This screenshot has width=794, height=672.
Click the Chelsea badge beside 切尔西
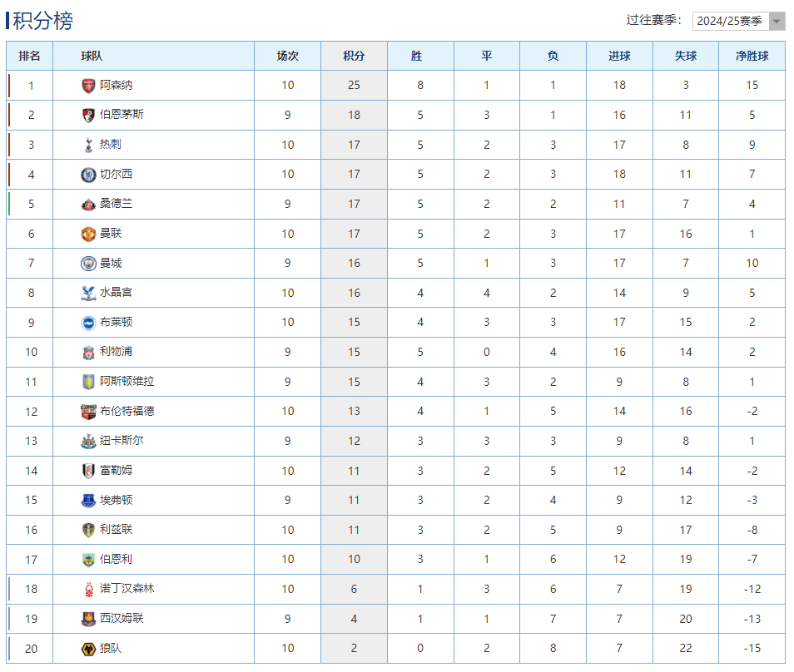point(88,175)
